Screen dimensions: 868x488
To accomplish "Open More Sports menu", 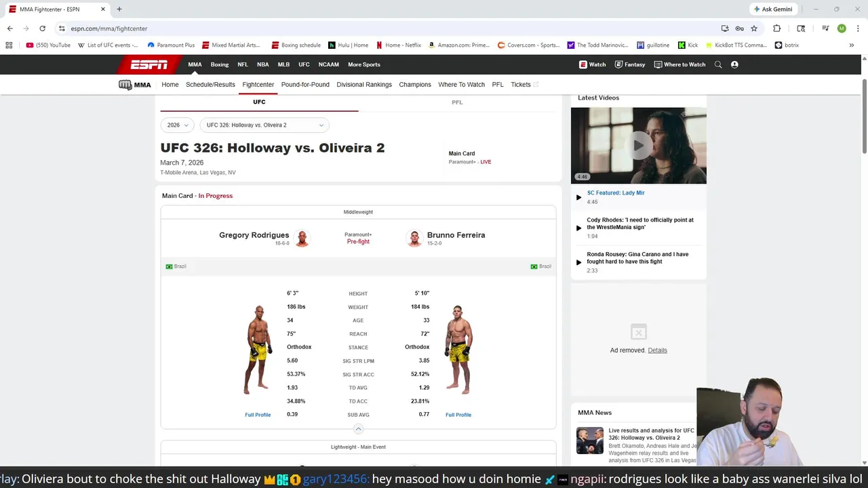I will [364, 64].
